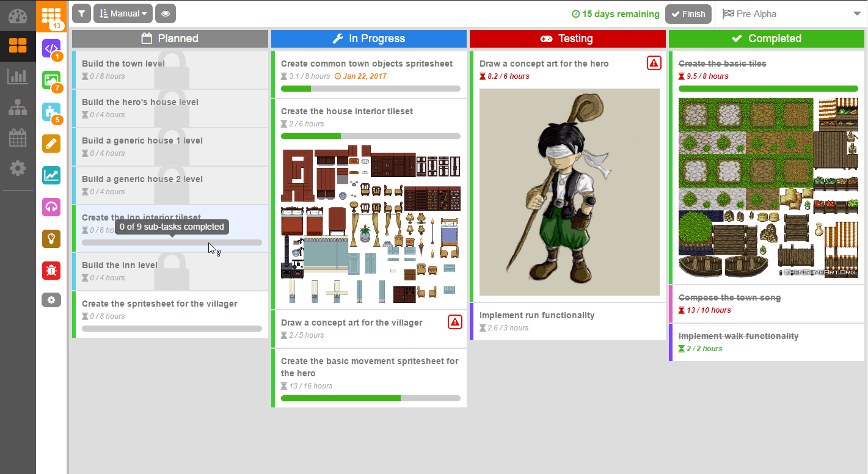Open the 'Compose the town song' card

729,298
